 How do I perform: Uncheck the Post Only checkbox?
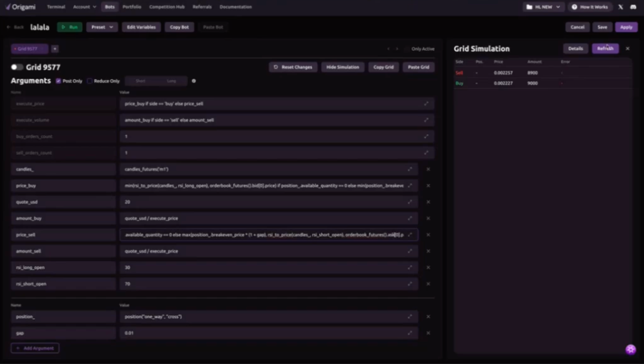tap(58, 81)
